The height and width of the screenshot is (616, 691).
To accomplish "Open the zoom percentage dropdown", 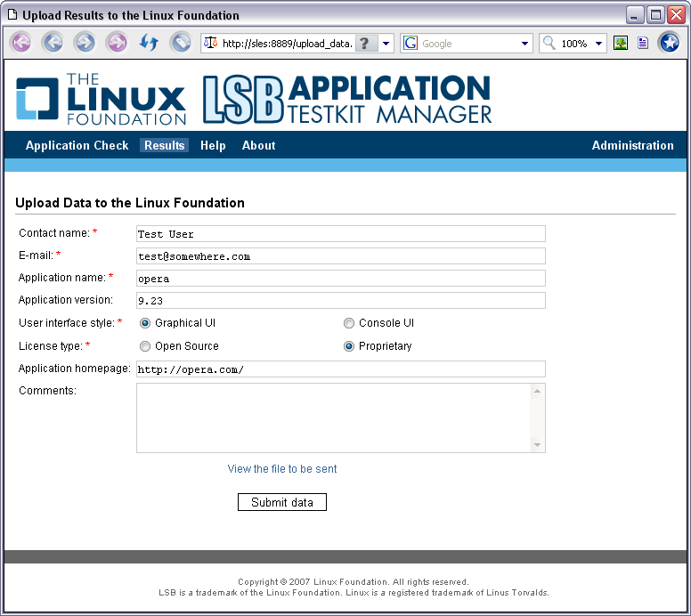I will click(x=598, y=44).
